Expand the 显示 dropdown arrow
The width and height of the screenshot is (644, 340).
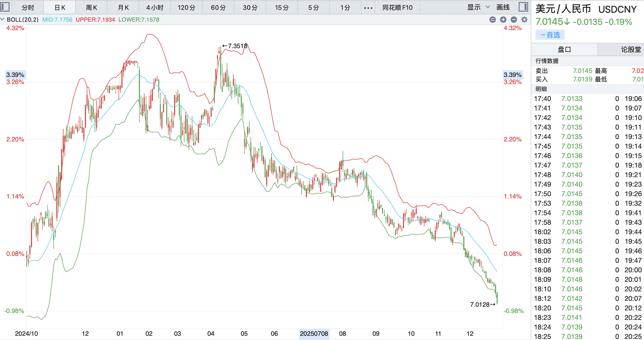click(x=488, y=7)
